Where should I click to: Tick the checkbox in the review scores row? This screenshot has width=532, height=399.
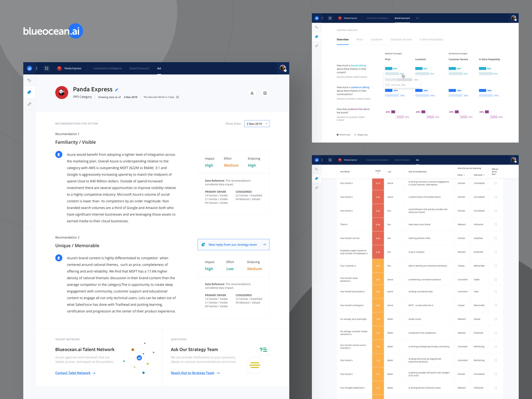coord(496,319)
